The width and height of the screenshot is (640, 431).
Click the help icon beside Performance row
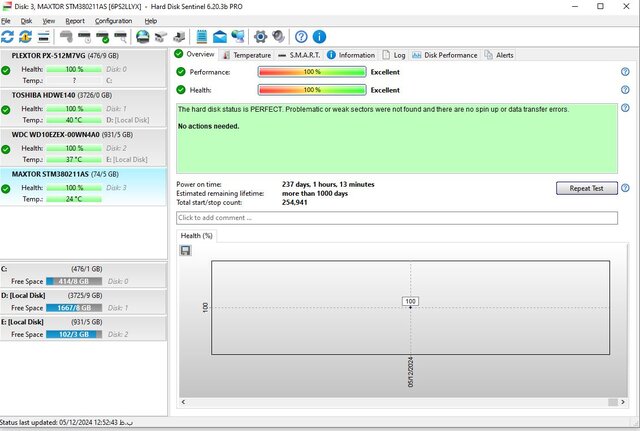[625, 72]
